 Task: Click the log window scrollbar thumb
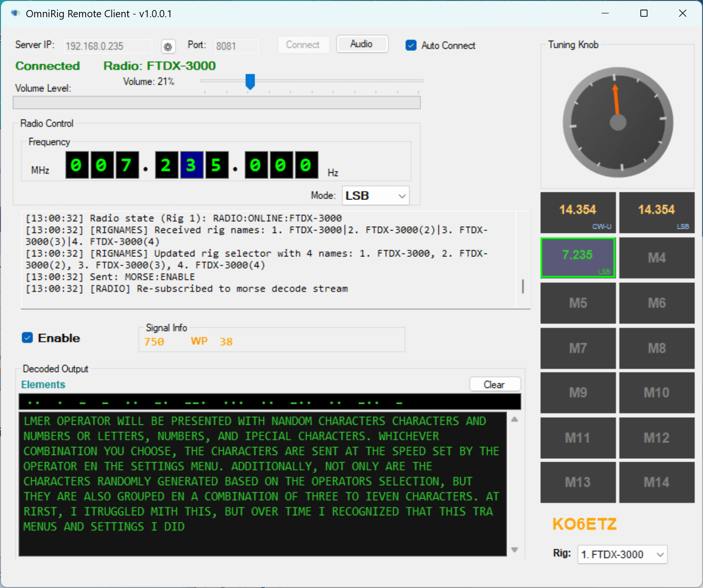[523, 286]
